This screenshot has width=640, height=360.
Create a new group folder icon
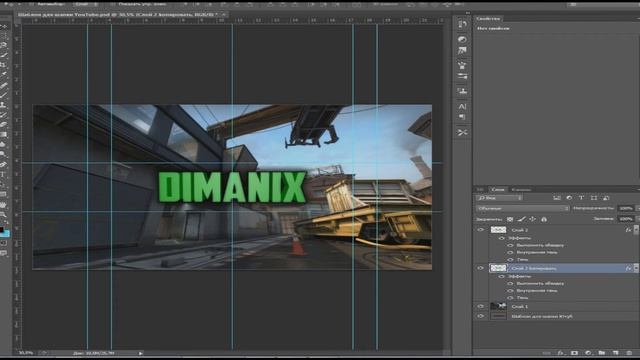[x=602, y=353]
